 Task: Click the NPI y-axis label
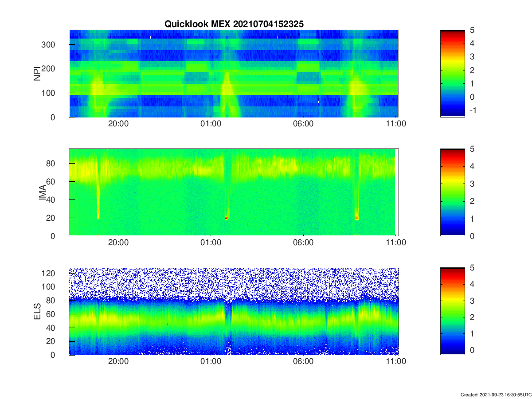(38, 74)
